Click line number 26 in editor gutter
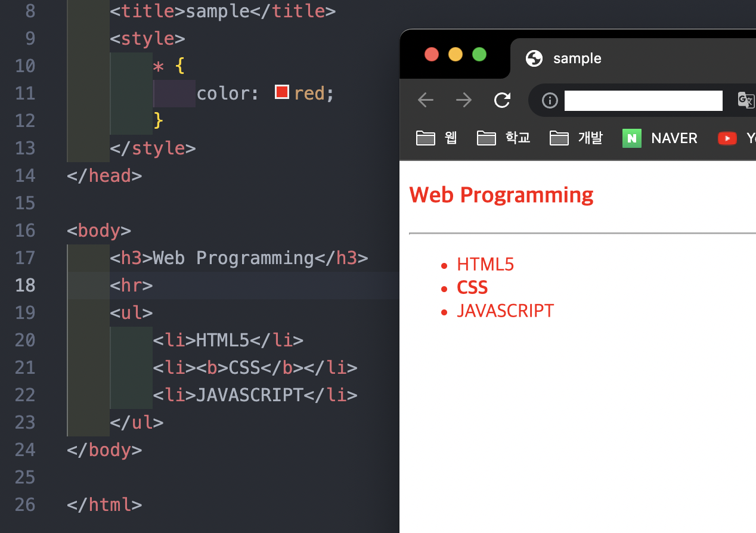Screen dimensions: 756x533 point(25,504)
